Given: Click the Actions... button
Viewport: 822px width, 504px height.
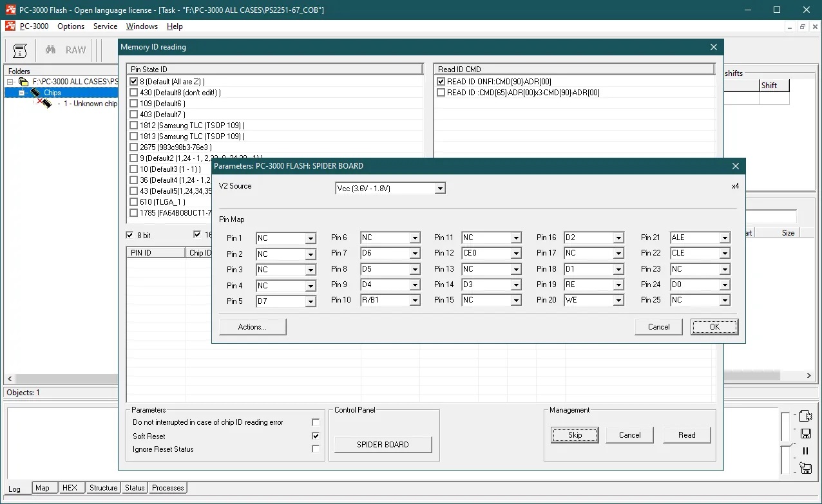Looking at the screenshot, I should [x=253, y=327].
